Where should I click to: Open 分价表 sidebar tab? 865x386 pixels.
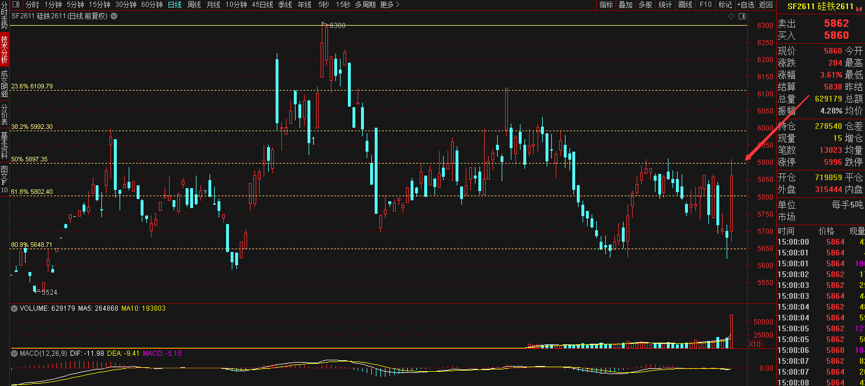tap(4, 114)
